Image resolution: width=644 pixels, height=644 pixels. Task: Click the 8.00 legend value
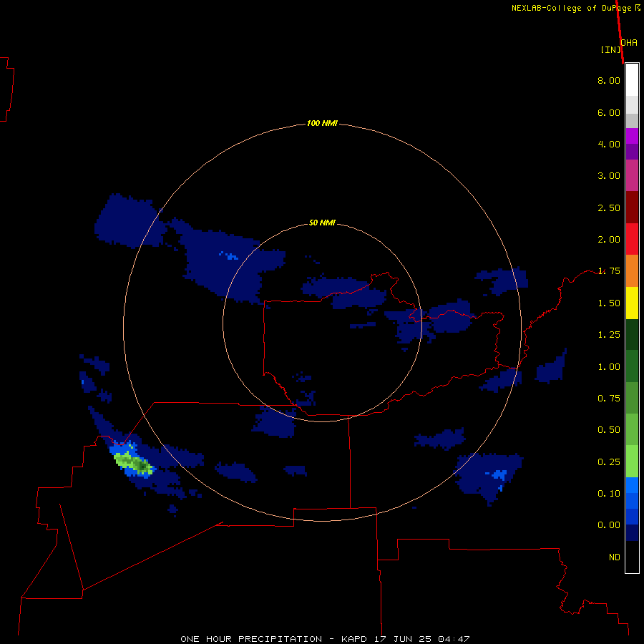point(609,80)
